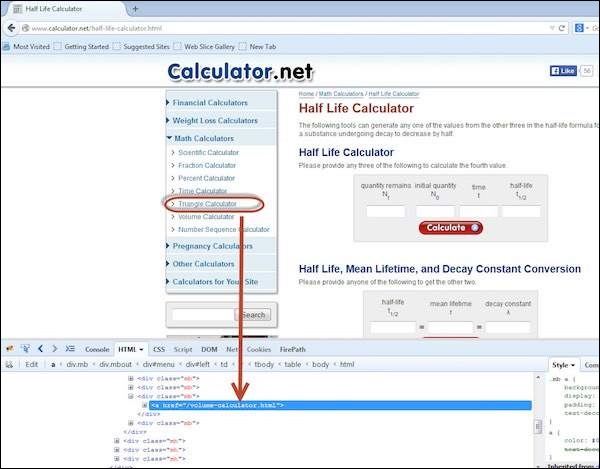Image resolution: width=600 pixels, height=469 pixels.
Task: Click the browser address bar
Action: coord(287,28)
